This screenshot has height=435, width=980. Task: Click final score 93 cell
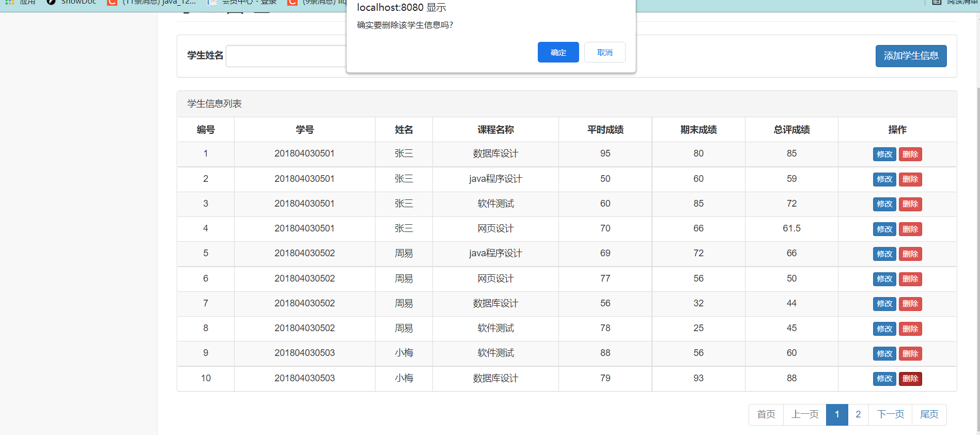point(698,378)
